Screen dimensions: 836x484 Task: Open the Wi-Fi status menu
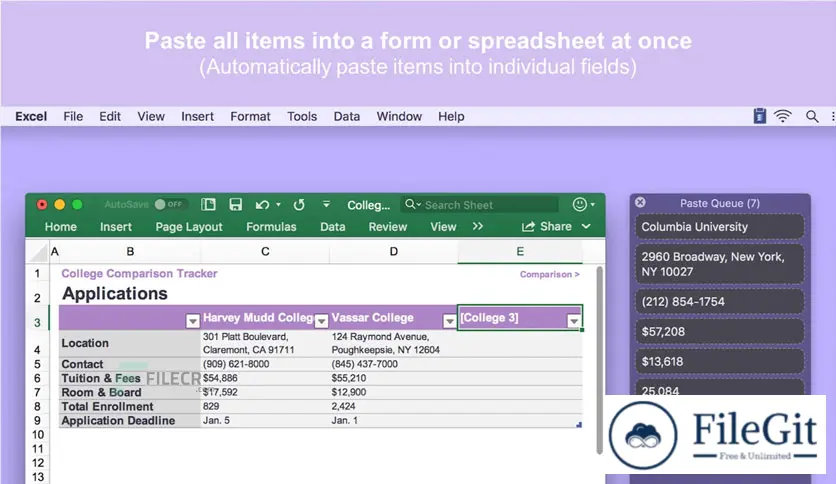[783, 116]
